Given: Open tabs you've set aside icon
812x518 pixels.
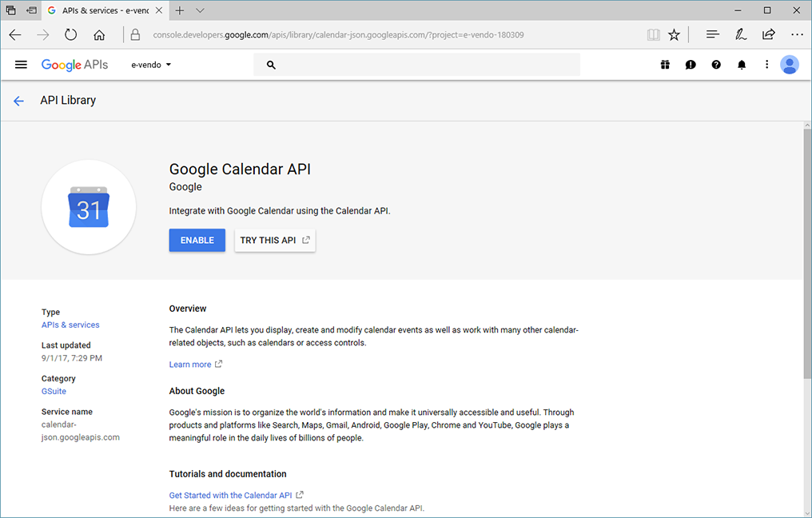Looking at the screenshot, I should [x=10, y=10].
